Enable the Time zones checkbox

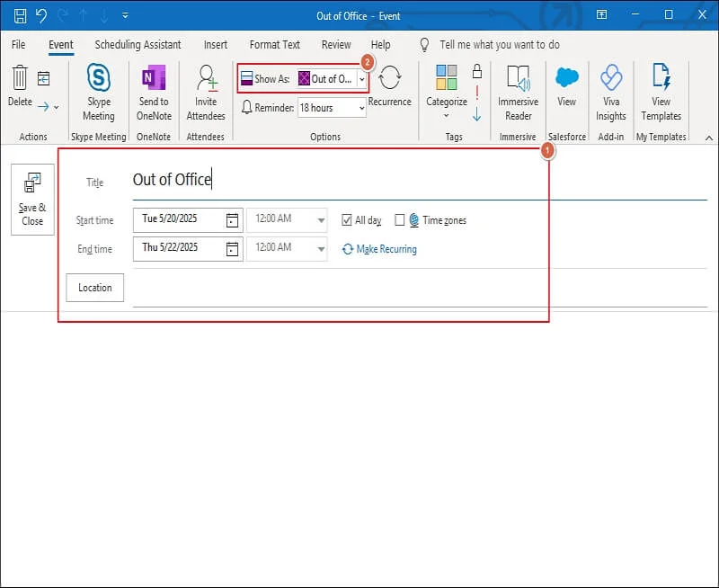[x=399, y=220]
